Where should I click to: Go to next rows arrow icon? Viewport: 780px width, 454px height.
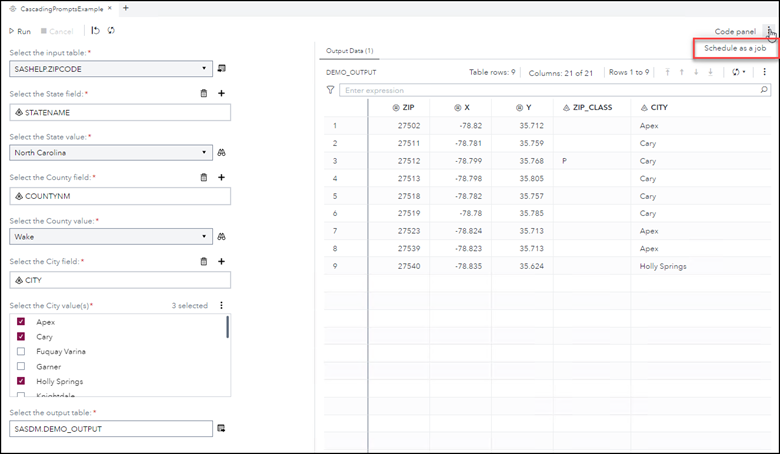696,72
